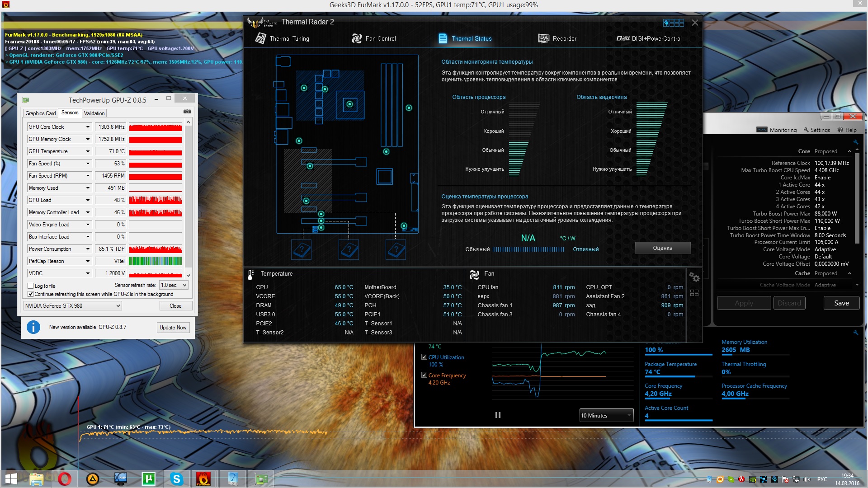Open Skype from the taskbar
This screenshot has width=868, height=488.
click(176, 479)
